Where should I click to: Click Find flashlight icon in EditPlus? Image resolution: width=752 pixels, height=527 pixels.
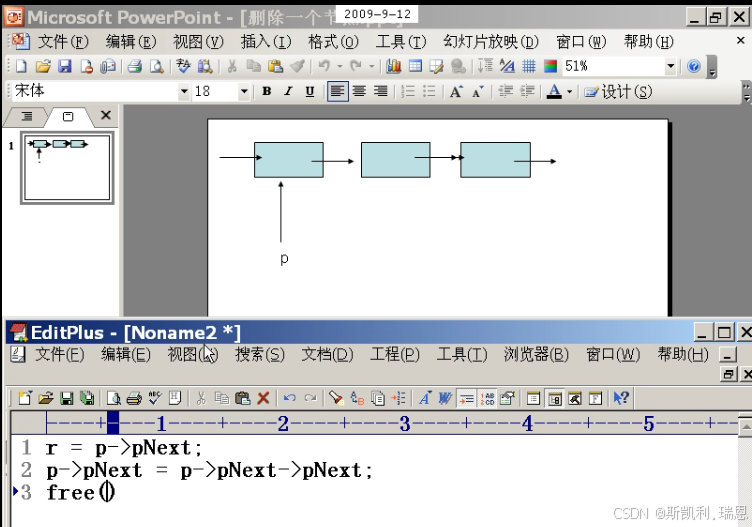coord(336,398)
